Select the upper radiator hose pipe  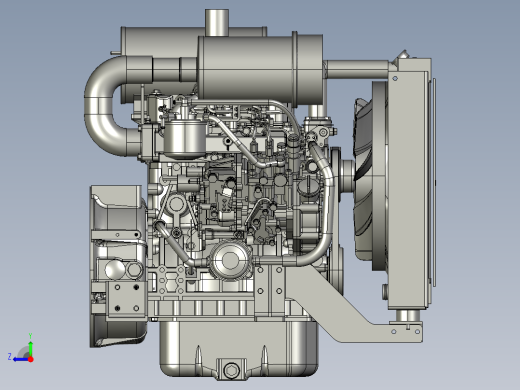357,69
